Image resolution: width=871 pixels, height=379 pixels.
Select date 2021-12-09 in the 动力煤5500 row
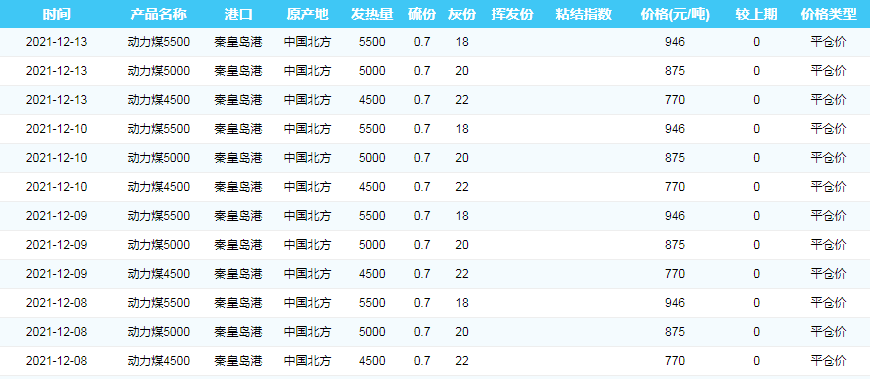tap(57, 216)
